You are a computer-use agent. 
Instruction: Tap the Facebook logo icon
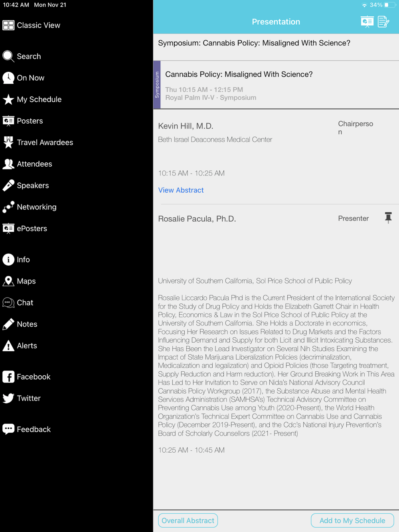pos(8,377)
